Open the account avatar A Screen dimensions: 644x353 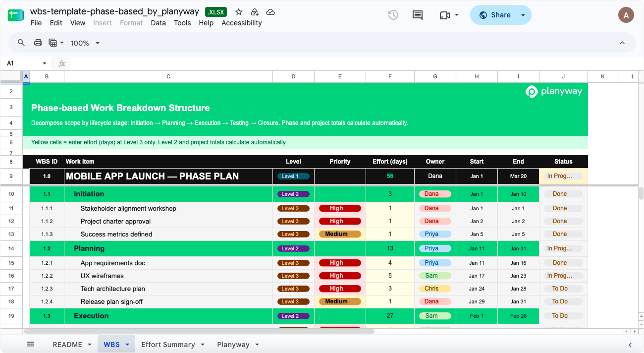(626, 15)
